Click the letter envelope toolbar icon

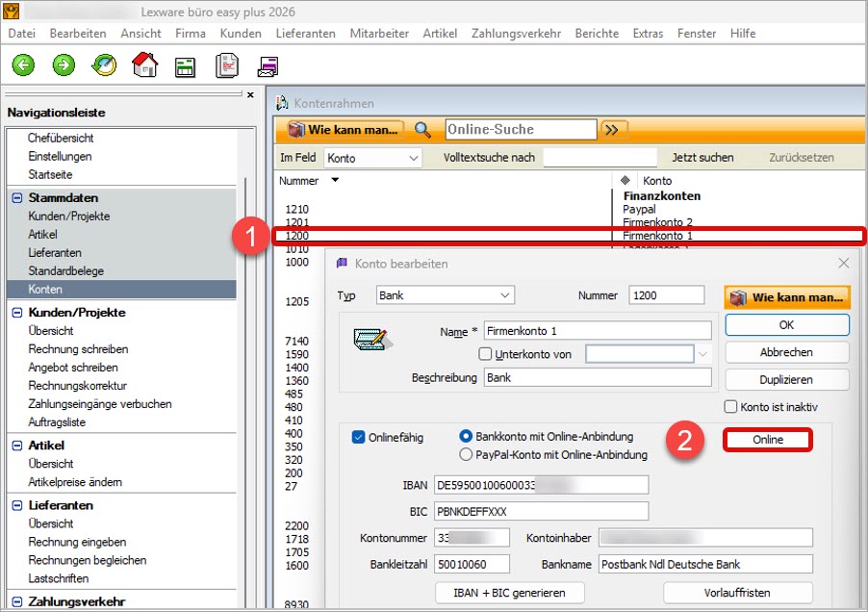tap(268, 66)
